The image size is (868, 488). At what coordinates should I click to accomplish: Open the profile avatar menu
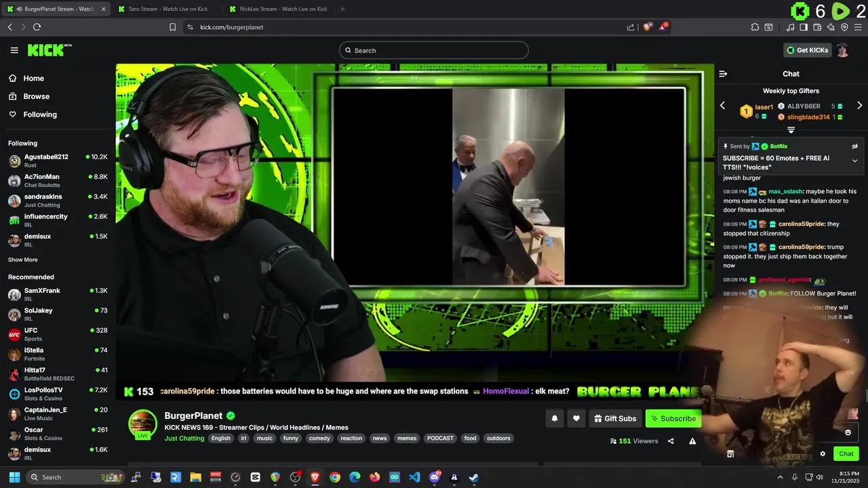pos(842,50)
